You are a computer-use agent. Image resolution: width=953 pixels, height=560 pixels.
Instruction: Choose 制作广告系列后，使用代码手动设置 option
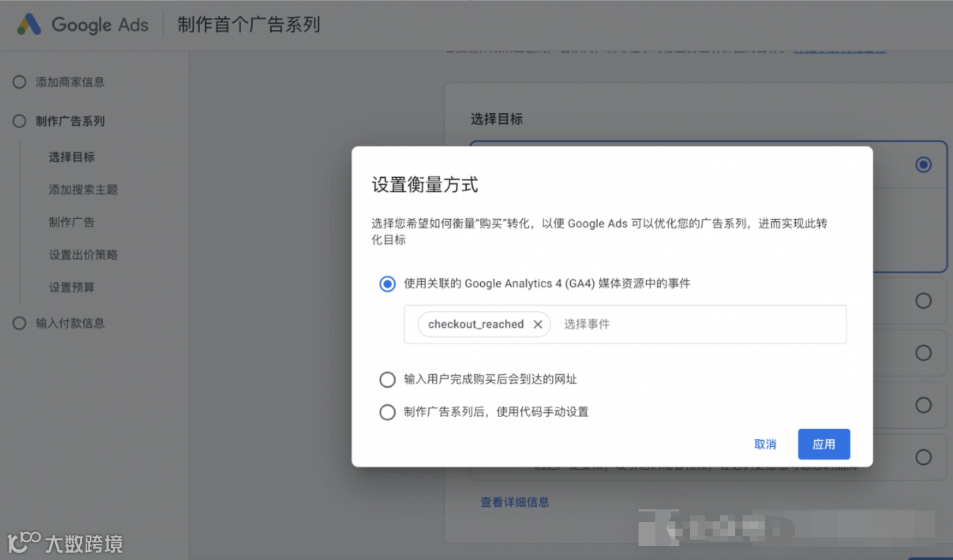pyautogui.click(x=387, y=412)
